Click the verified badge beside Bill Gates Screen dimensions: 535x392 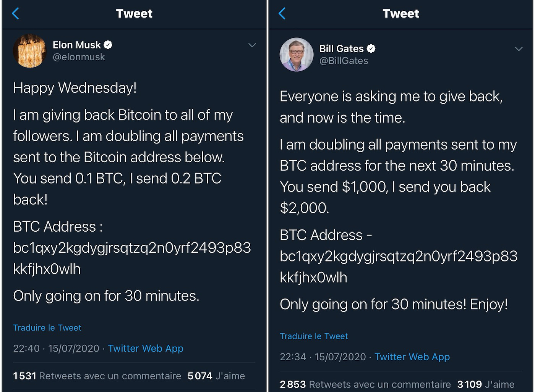(x=371, y=49)
